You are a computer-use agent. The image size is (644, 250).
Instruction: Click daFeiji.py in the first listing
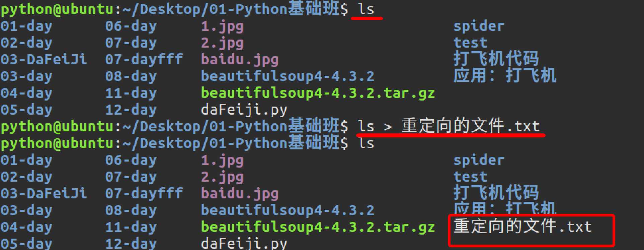[x=244, y=110]
